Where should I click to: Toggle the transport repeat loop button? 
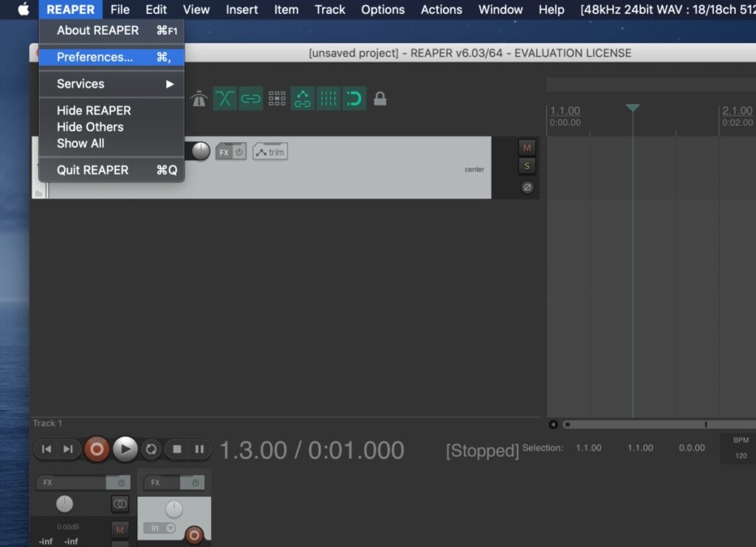(151, 449)
